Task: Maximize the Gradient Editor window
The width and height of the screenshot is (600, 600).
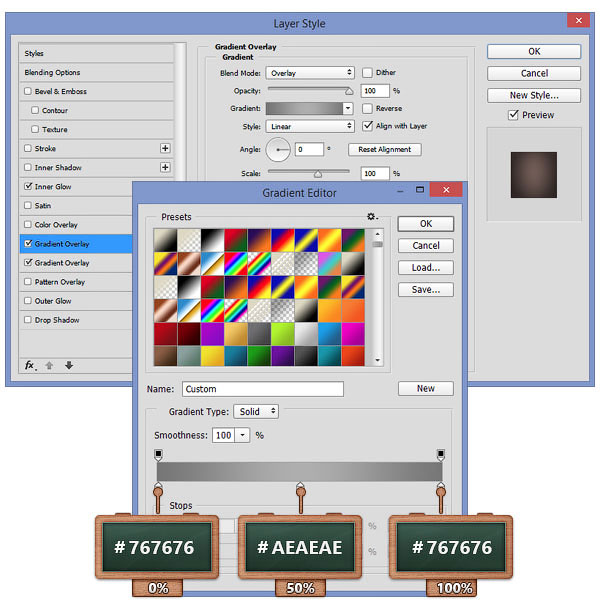Action: pyautogui.click(x=420, y=189)
